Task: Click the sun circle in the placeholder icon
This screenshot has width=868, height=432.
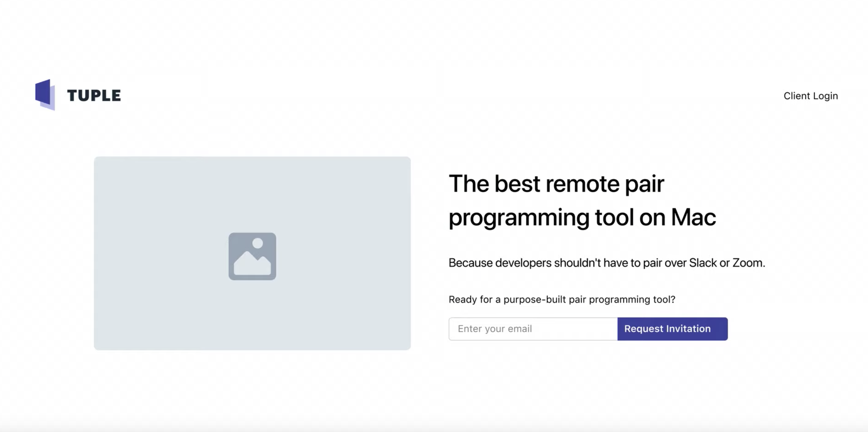Action: [x=257, y=243]
